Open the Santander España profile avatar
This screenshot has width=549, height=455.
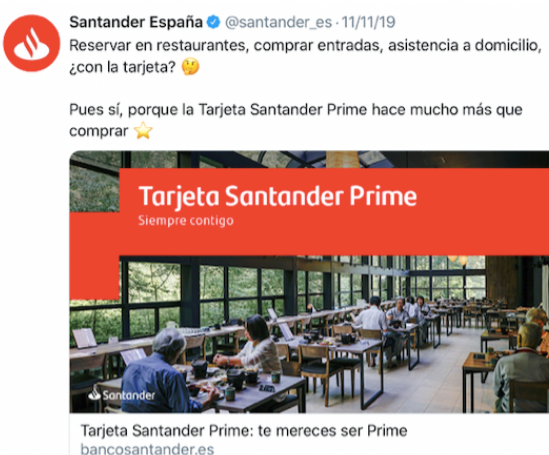click(x=32, y=43)
